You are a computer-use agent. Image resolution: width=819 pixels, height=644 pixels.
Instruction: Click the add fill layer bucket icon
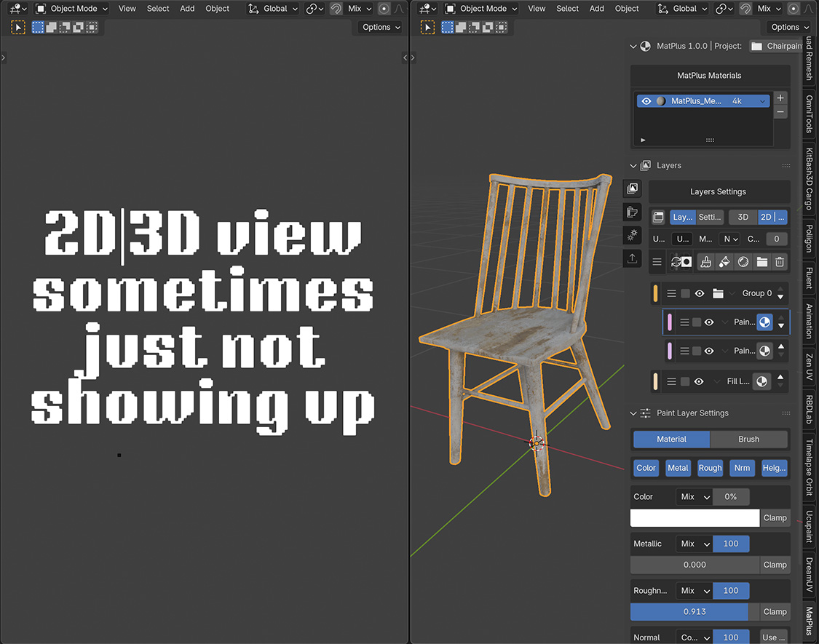[724, 262]
